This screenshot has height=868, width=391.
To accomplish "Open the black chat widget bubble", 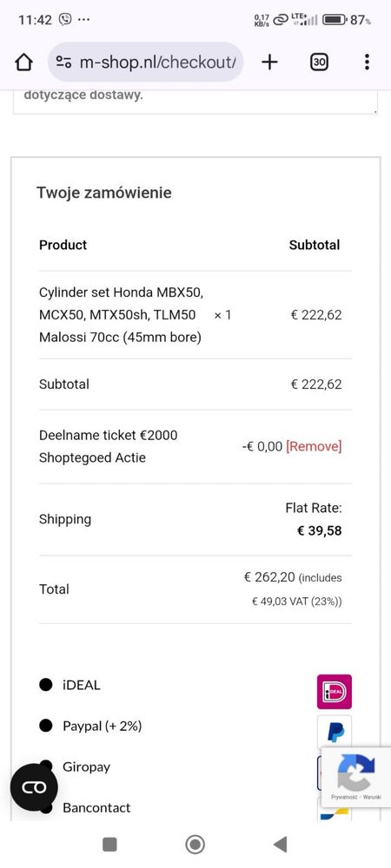I will (x=34, y=786).
